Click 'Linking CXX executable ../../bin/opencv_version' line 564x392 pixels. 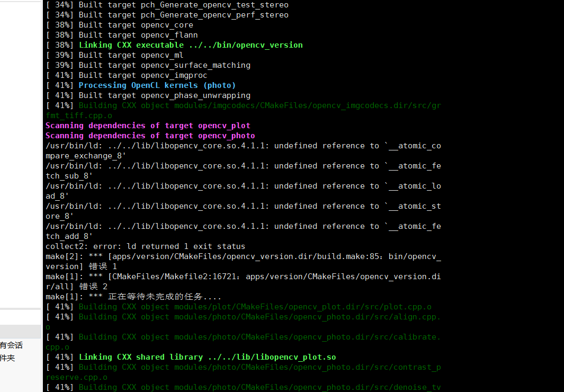(x=174, y=46)
